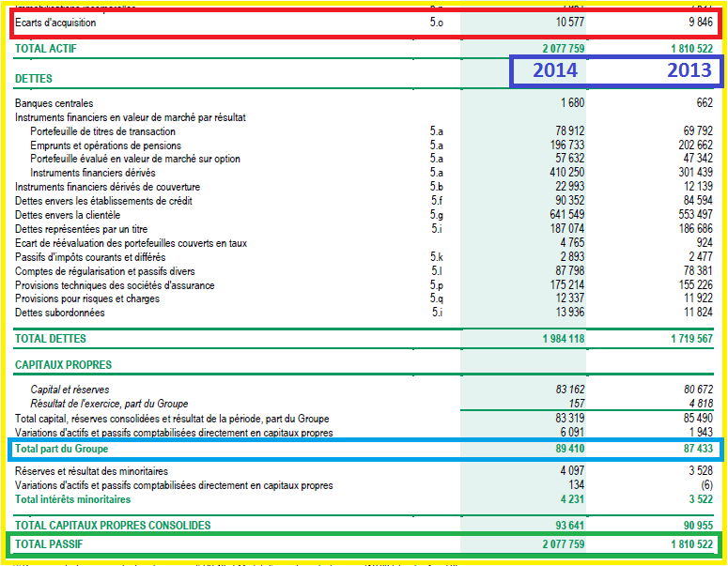This screenshot has width=728, height=566.
Task: Select Banques centrales 2013 value 662
Action: [705, 102]
